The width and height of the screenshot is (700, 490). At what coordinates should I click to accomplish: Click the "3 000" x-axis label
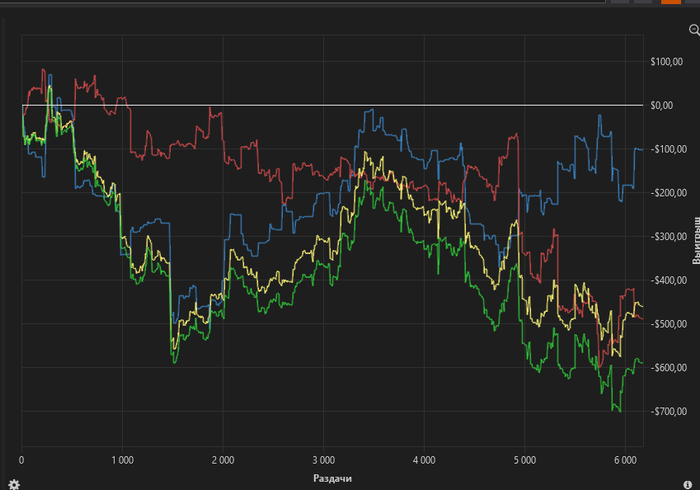point(323,460)
